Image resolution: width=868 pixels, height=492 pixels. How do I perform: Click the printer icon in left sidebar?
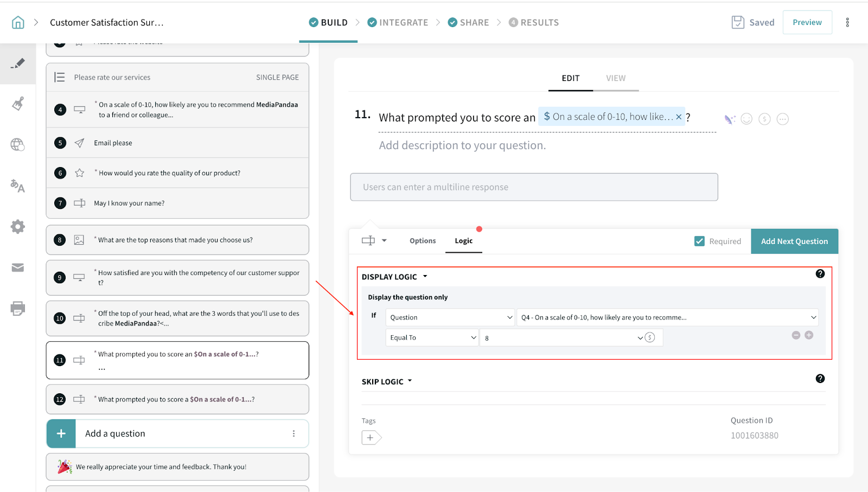click(18, 309)
